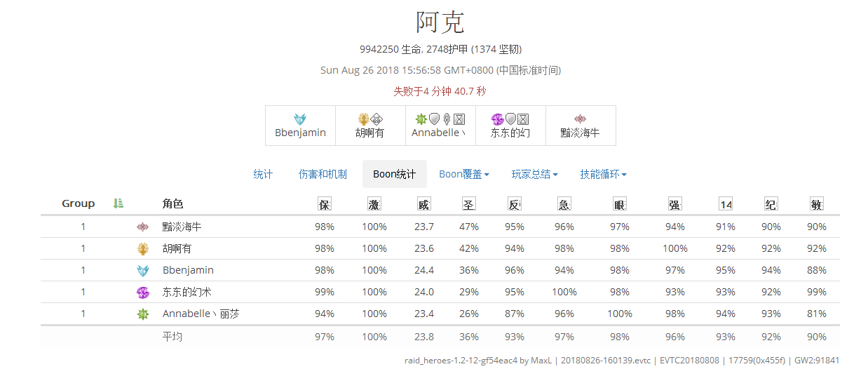Image resolution: width=868 pixels, height=376 pixels.
Task: Select the Annabelle player card
Action: (440, 126)
